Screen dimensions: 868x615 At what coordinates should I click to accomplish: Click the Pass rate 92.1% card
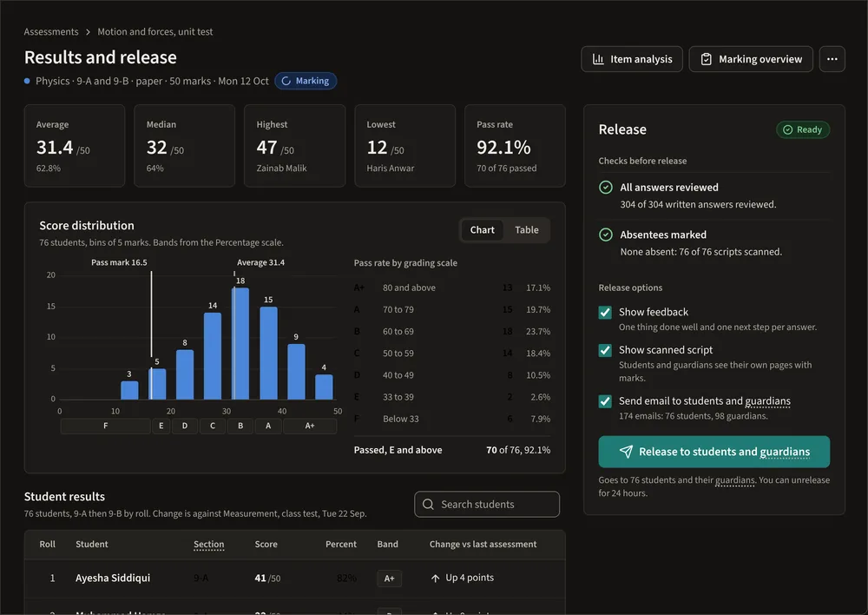(515, 146)
